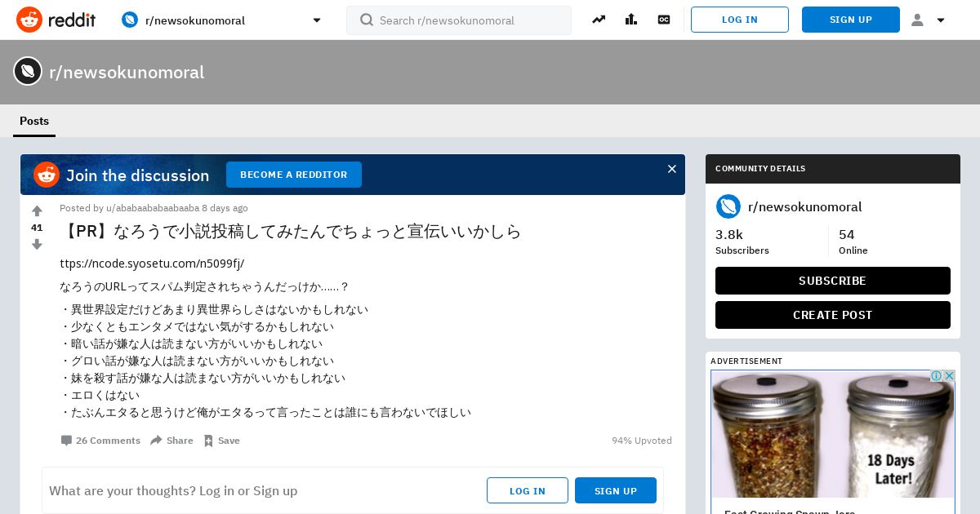Save the post
Image resolution: width=980 pixels, height=514 pixels.
click(221, 441)
